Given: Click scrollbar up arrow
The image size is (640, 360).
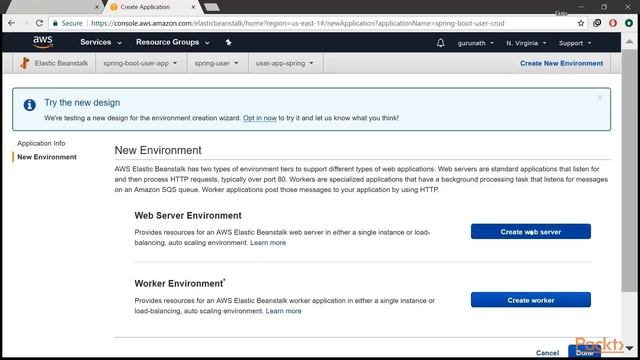Looking at the screenshot, I should point(629,41).
